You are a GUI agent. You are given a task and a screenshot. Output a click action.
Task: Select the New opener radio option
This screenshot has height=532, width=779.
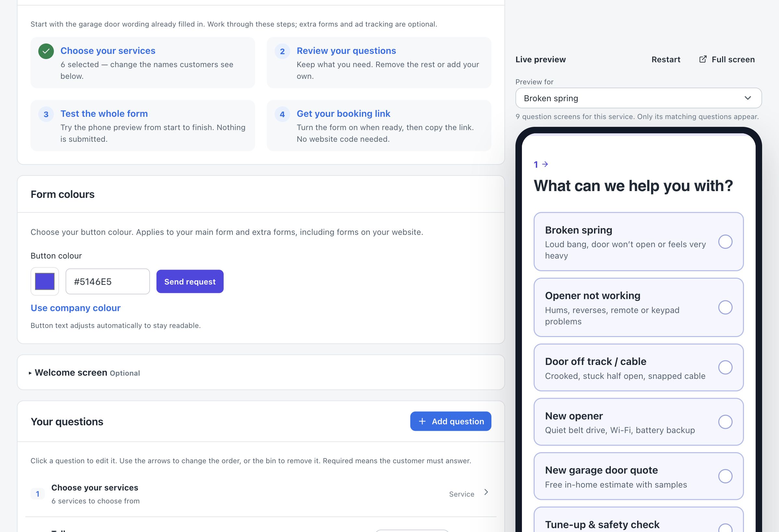(x=725, y=422)
